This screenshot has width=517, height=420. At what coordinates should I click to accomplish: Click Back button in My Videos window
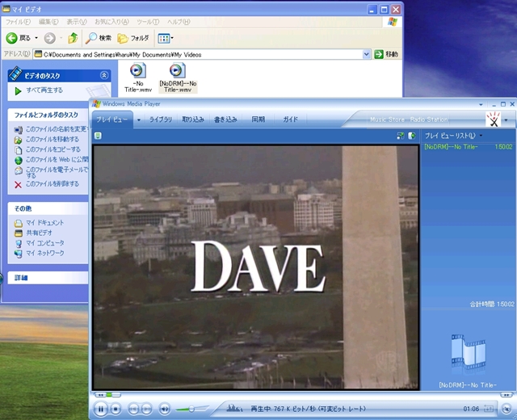[19, 38]
